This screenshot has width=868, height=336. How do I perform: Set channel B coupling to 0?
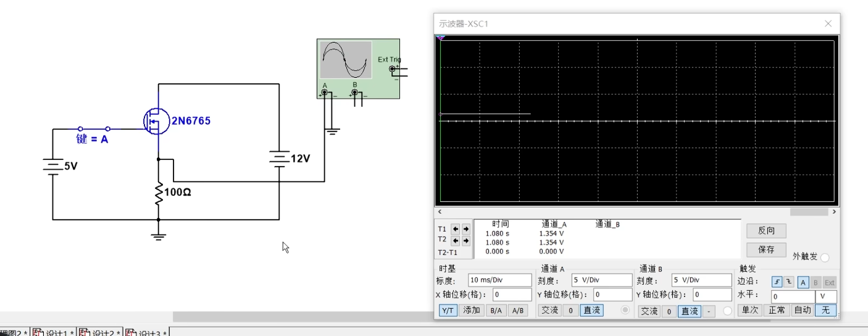(669, 311)
